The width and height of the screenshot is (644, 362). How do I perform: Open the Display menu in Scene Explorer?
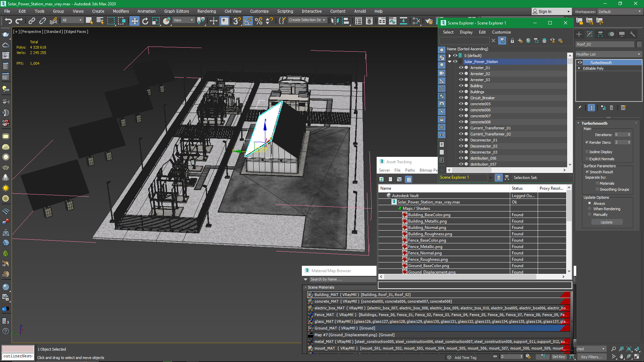click(x=466, y=32)
